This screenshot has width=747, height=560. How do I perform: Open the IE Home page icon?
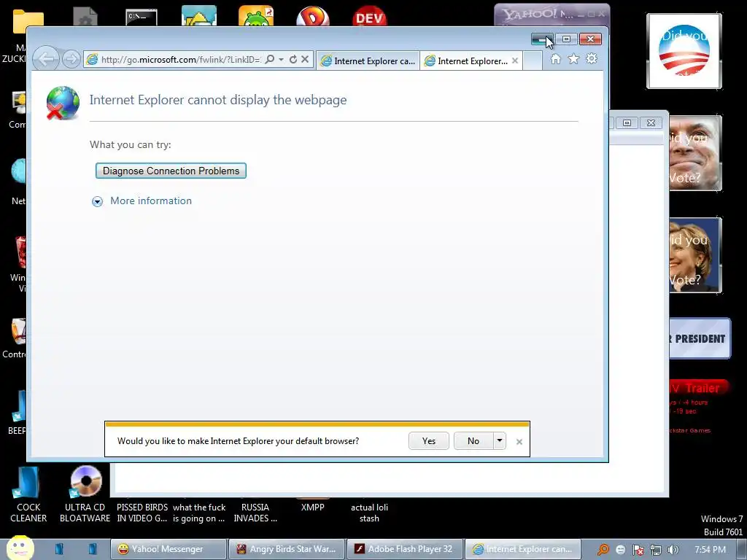[x=555, y=59]
